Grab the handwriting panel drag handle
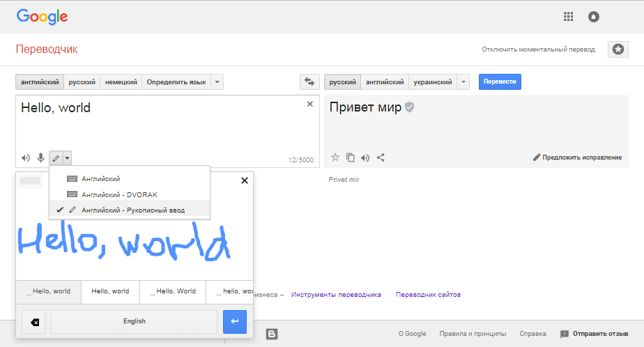 point(30,180)
